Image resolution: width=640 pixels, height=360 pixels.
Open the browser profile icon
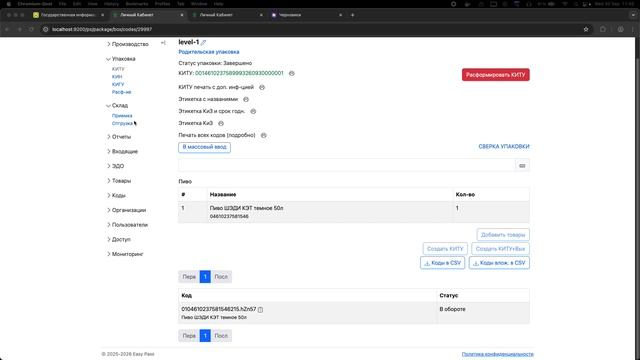coord(620,29)
